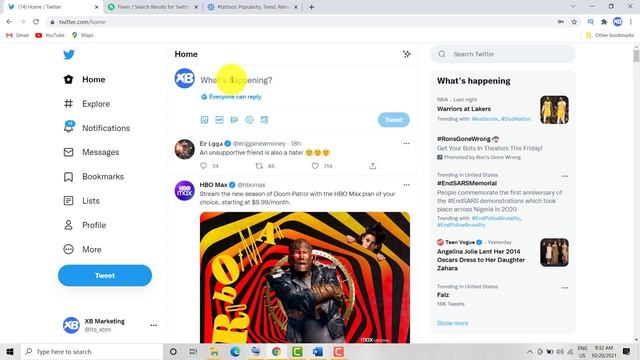Open Chrome profile avatar
The image size is (640, 360).
click(x=618, y=22)
